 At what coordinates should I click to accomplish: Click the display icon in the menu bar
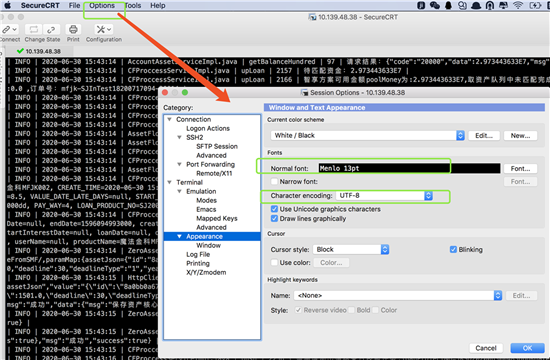coord(503,5)
